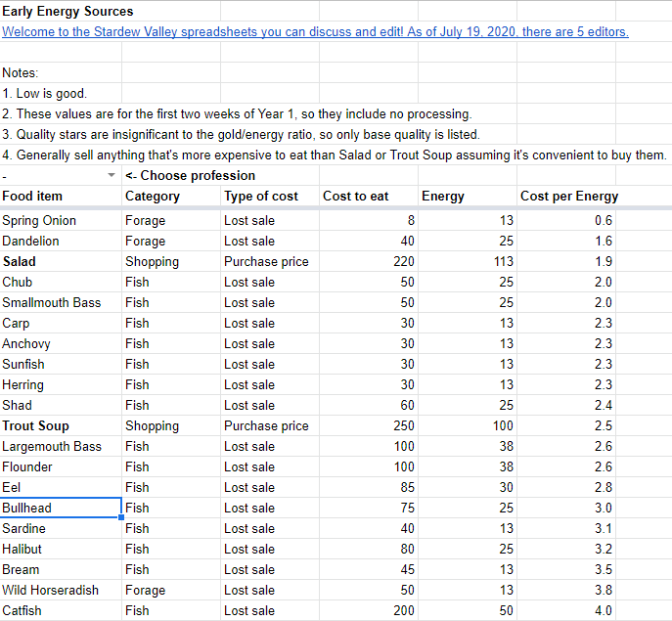Select the 'Spring Onion' cell
Viewport: 672px width, 621px height.
click(x=39, y=220)
